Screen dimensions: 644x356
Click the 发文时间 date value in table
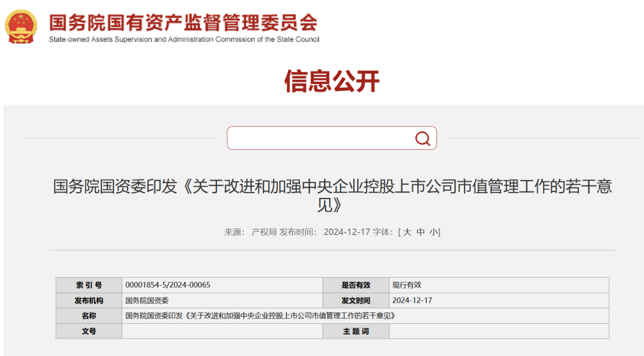coord(412,301)
